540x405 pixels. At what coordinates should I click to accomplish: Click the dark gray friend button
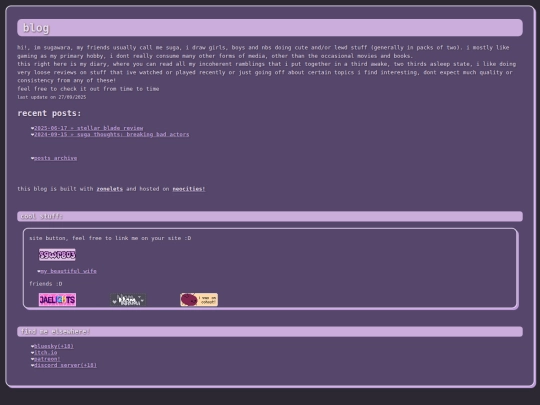click(128, 300)
